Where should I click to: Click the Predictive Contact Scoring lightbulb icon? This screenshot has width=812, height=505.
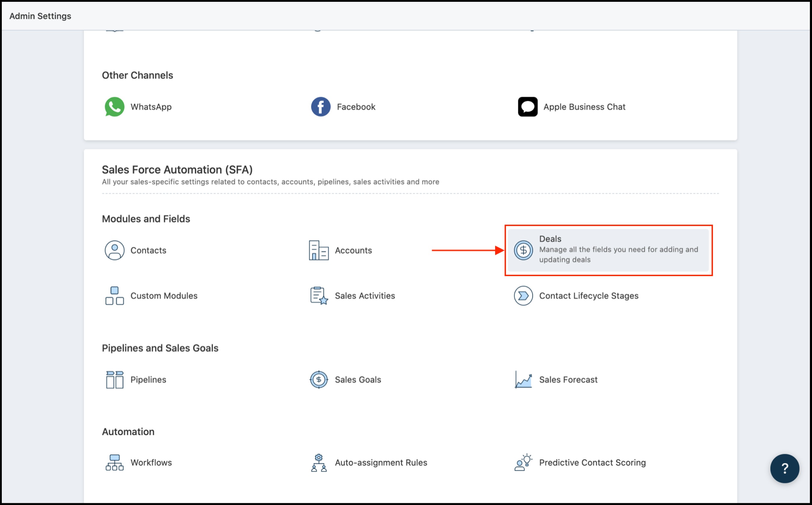tap(523, 463)
